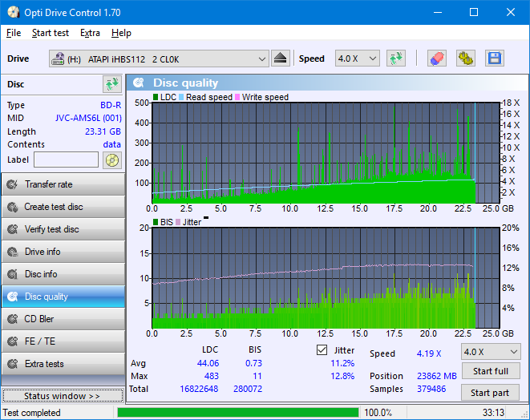Click the label apply icon

pos(111,160)
